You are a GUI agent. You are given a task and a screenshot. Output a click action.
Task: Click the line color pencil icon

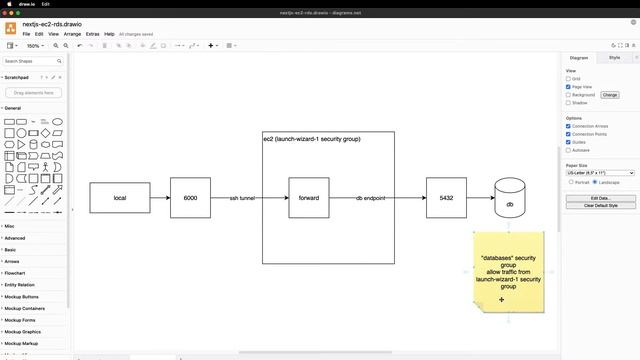click(x=153, y=46)
